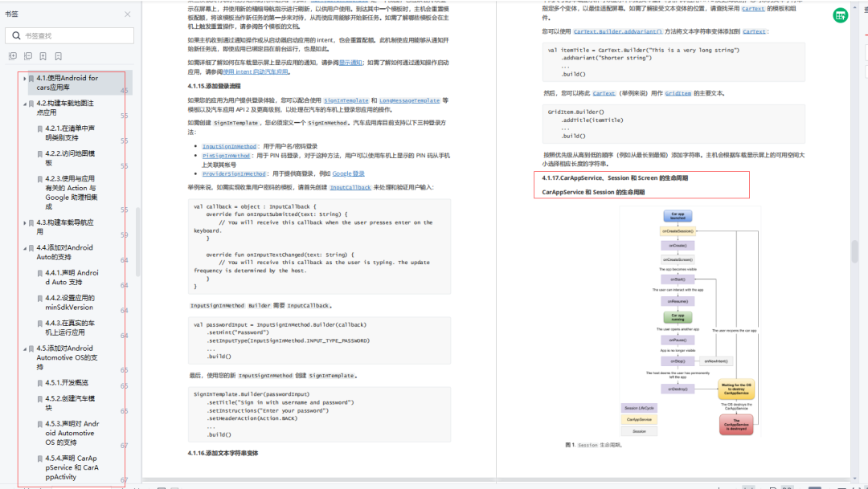Open bookmark 4.5.4.声明 CarAppService 和 CarAppActivity

pos(72,467)
